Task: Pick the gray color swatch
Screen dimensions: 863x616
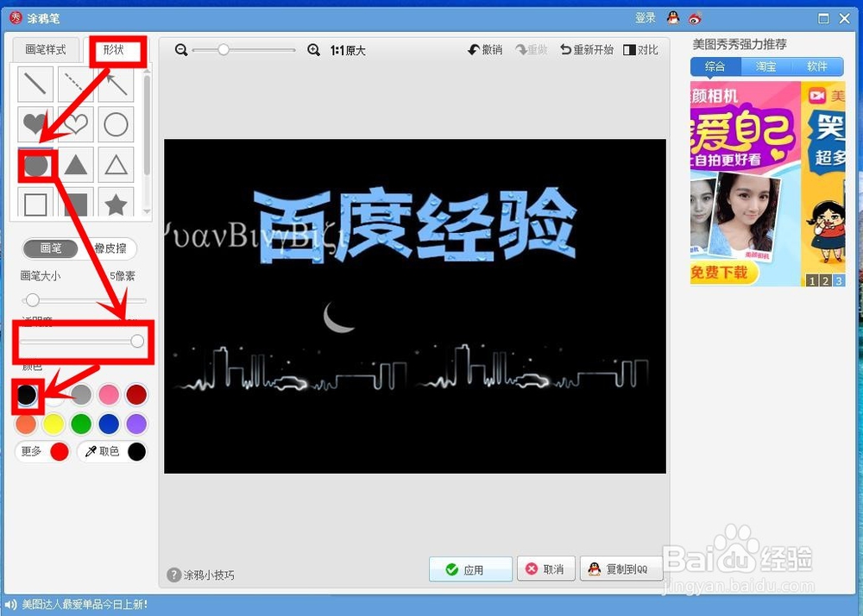Action: (81, 394)
